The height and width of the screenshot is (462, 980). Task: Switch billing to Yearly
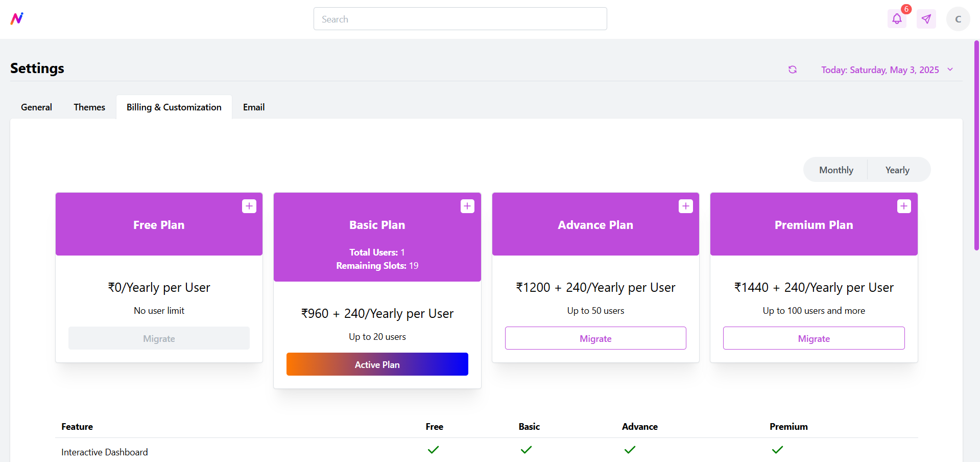pyautogui.click(x=897, y=170)
